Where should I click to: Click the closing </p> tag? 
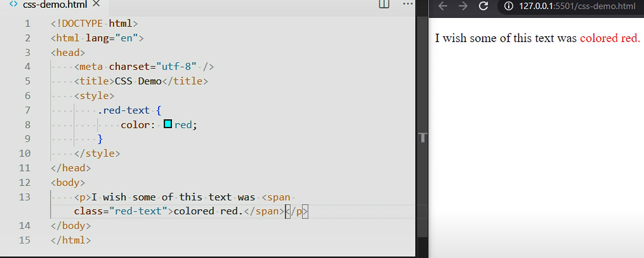[x=297, y=211]
